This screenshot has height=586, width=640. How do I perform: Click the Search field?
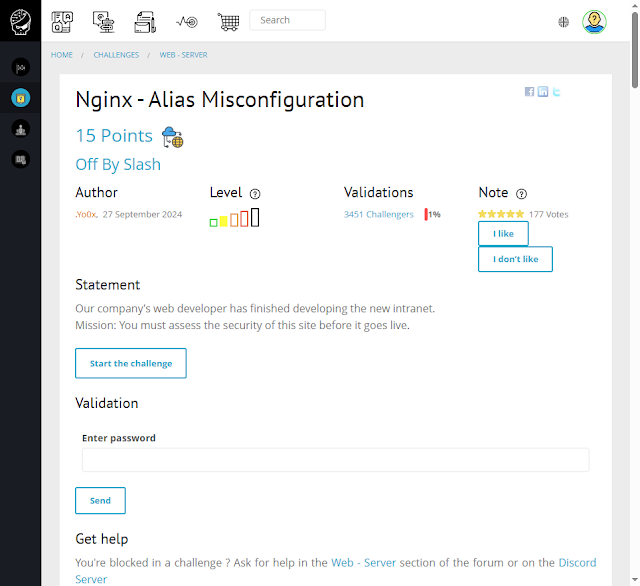287,20
